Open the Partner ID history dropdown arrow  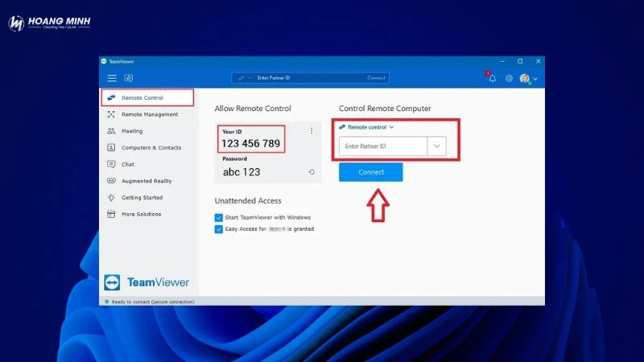point(436,146)
